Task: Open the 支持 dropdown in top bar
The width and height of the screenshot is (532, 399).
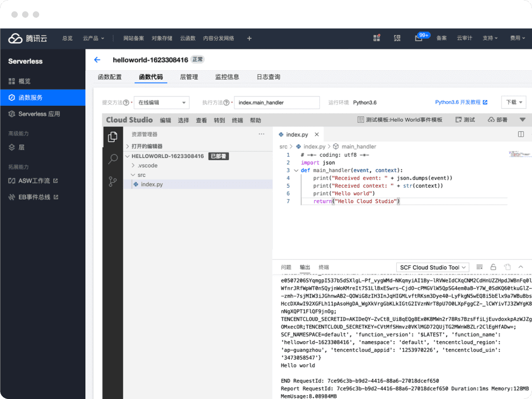Action: point(490,38)
